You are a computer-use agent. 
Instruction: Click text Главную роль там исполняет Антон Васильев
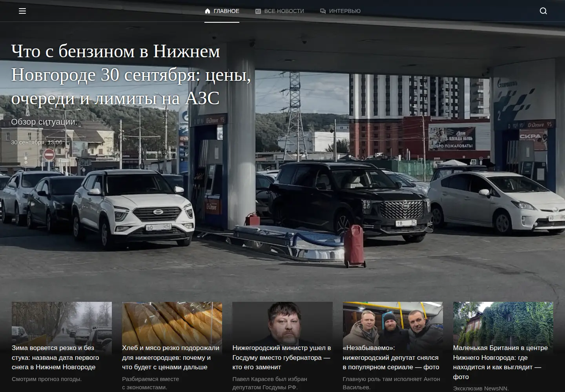click(x=392, y=383)
